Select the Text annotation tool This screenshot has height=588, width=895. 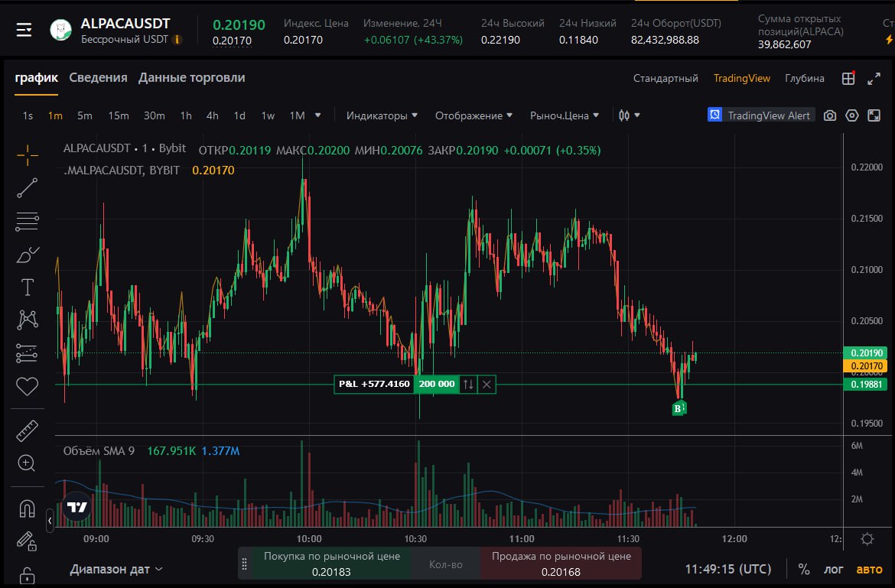27,288
